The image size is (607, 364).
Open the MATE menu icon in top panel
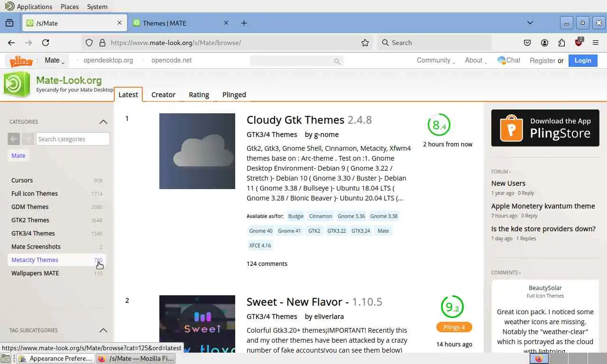tap(9, 6)
